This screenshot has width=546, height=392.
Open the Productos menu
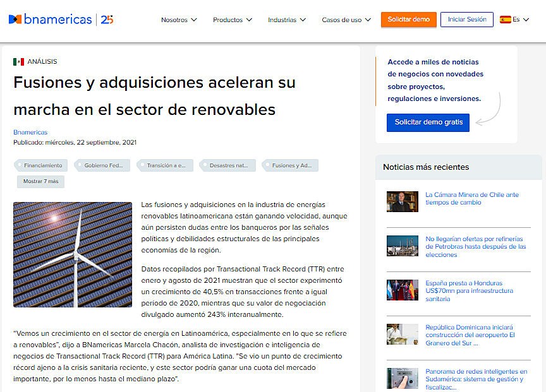[x=233, y=20]
